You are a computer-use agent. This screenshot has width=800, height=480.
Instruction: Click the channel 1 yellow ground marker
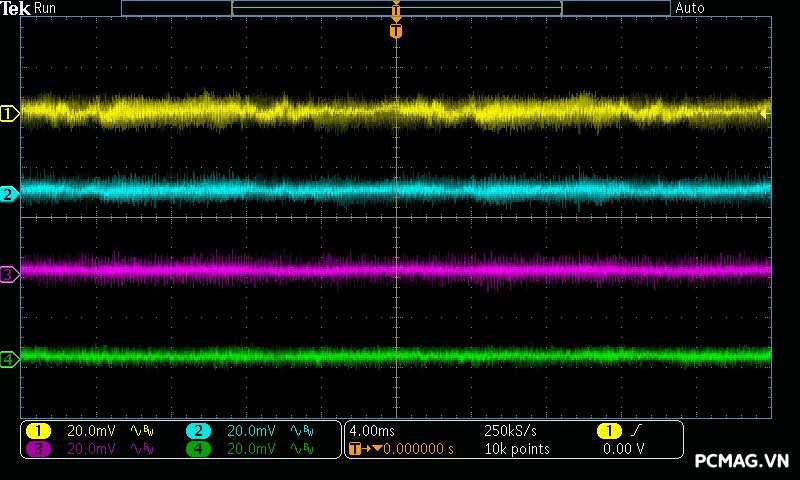9,114
